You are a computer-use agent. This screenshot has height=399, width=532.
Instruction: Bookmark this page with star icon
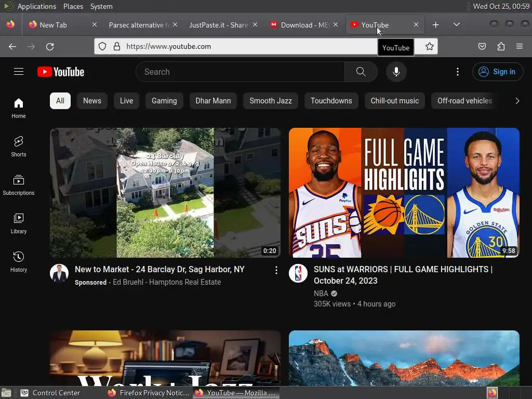click(x=430, y=46)
